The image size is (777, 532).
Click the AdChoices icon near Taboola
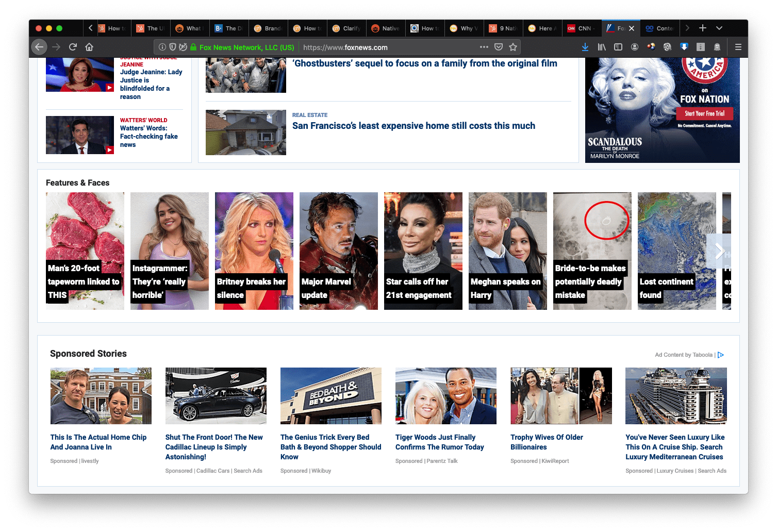(721, 355)
